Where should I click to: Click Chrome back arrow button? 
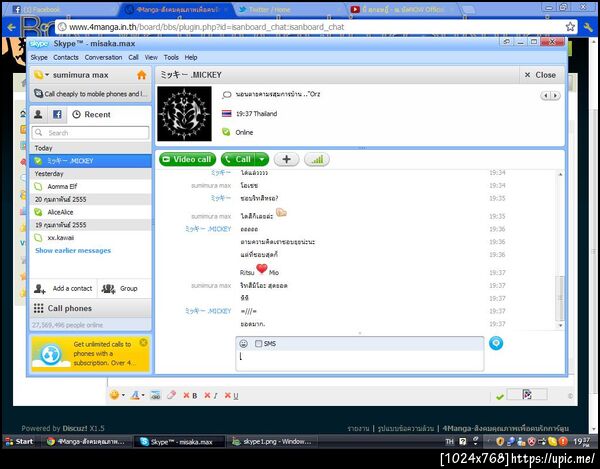click(x=11, y=27)
